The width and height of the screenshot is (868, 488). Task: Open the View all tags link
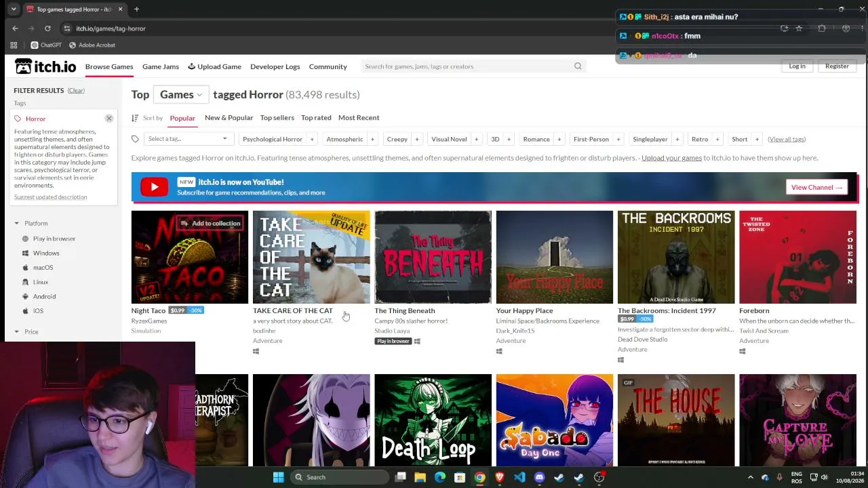coord(787,140)
